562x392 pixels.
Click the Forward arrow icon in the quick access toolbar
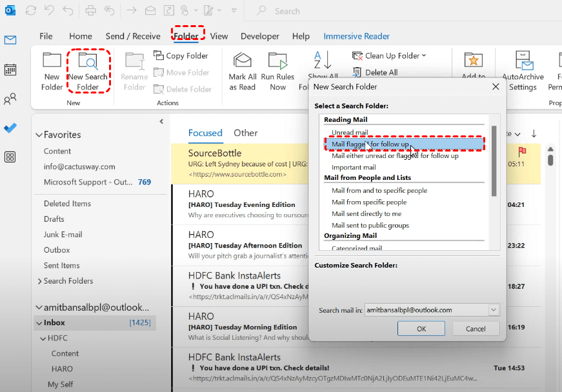132,11
